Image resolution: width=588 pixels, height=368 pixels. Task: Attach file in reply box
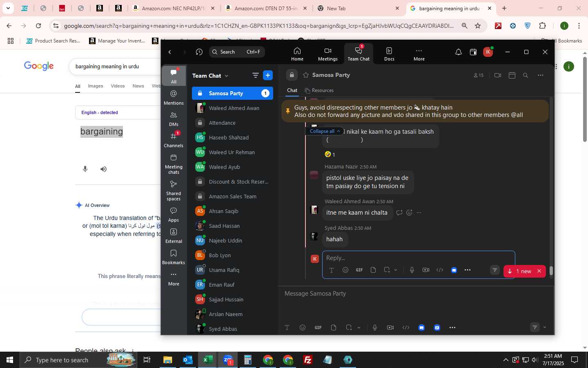coord(373,270)
